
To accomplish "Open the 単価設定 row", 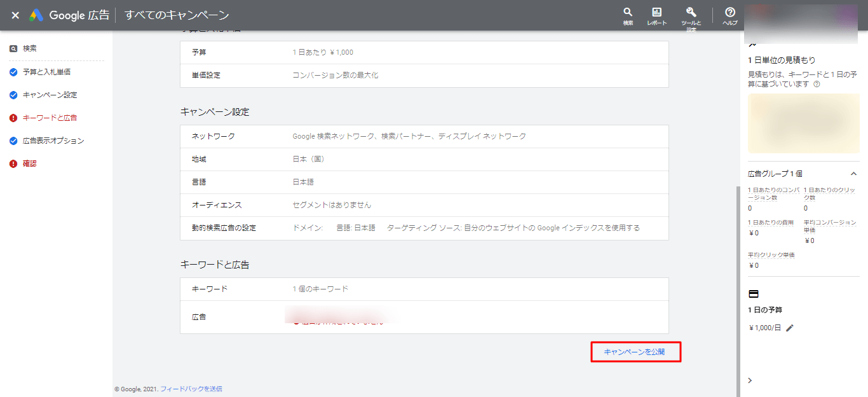I will [424, 75].
